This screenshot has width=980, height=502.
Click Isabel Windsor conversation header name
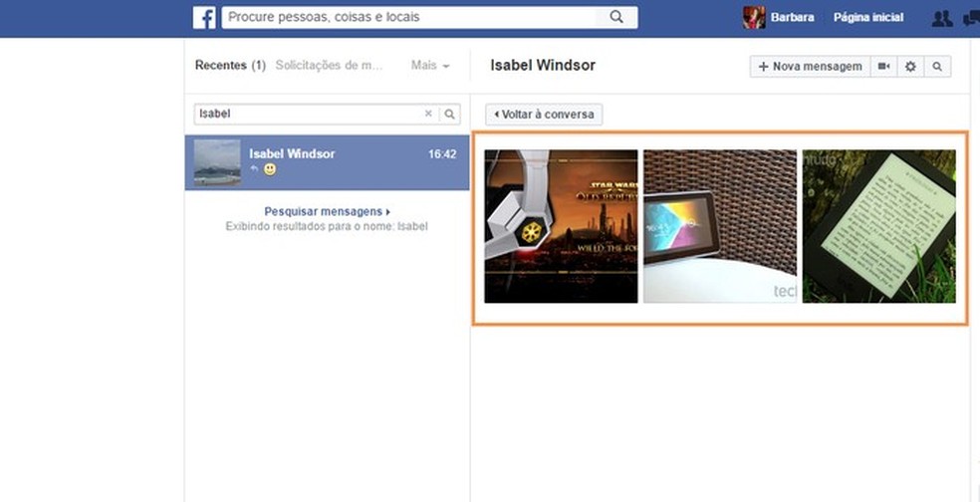[x=543, y=65]
